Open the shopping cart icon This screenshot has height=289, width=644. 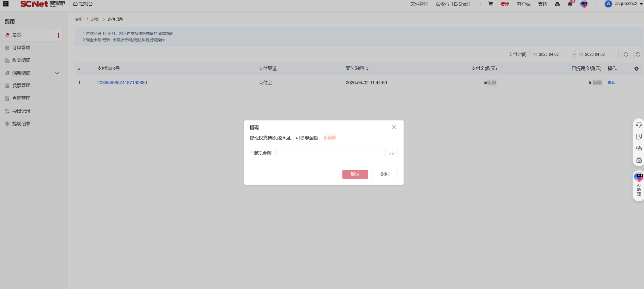pos(490,4)
